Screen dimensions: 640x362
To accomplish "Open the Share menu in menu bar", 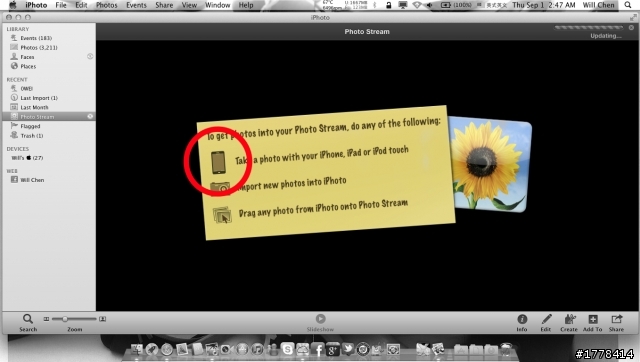I will point(164,5).
